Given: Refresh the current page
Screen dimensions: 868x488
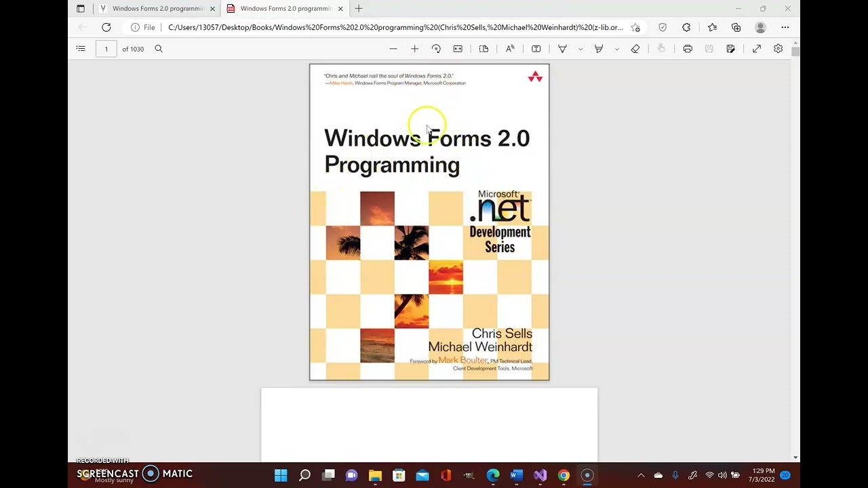Looking at the screenshot, I should [x=106, y=27].
